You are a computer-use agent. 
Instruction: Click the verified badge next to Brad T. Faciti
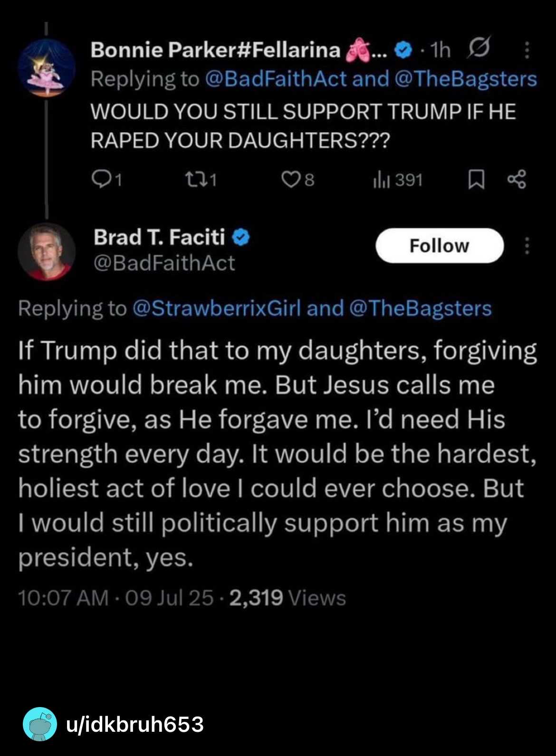(241, 237)
